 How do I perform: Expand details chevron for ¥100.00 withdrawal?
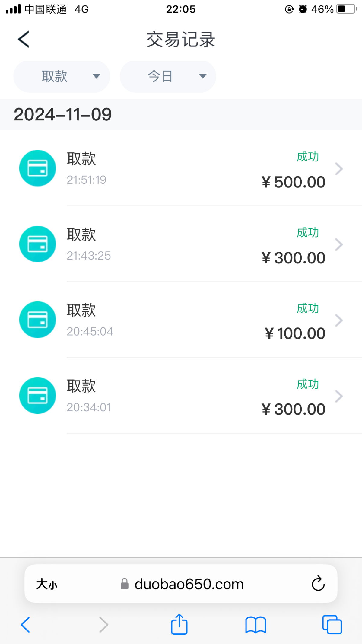point(339,320)
